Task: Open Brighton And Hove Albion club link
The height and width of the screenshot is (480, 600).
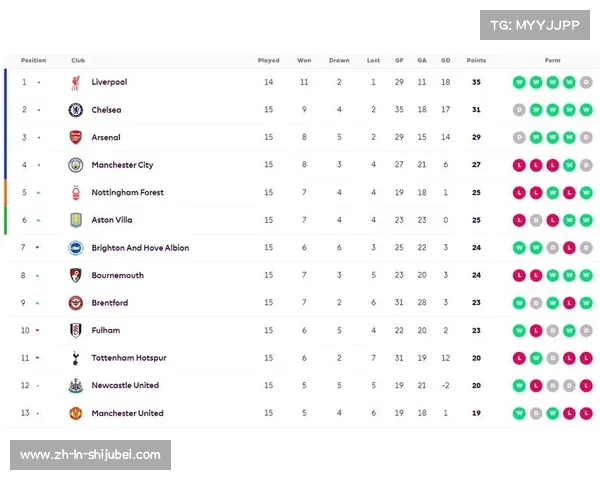Action: pyautogui.click(x=140, y=248)
